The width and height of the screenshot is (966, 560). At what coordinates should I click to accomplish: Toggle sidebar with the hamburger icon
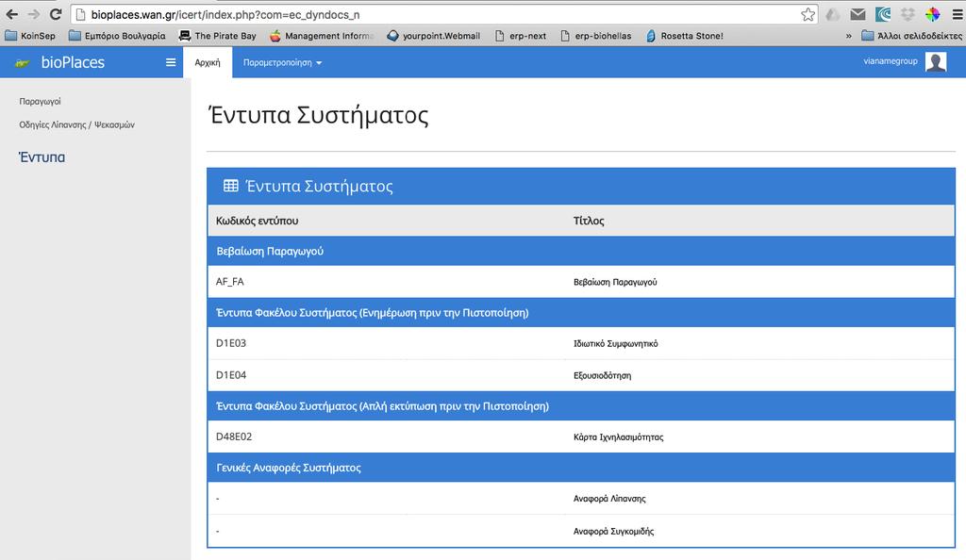tap(171, 62)
